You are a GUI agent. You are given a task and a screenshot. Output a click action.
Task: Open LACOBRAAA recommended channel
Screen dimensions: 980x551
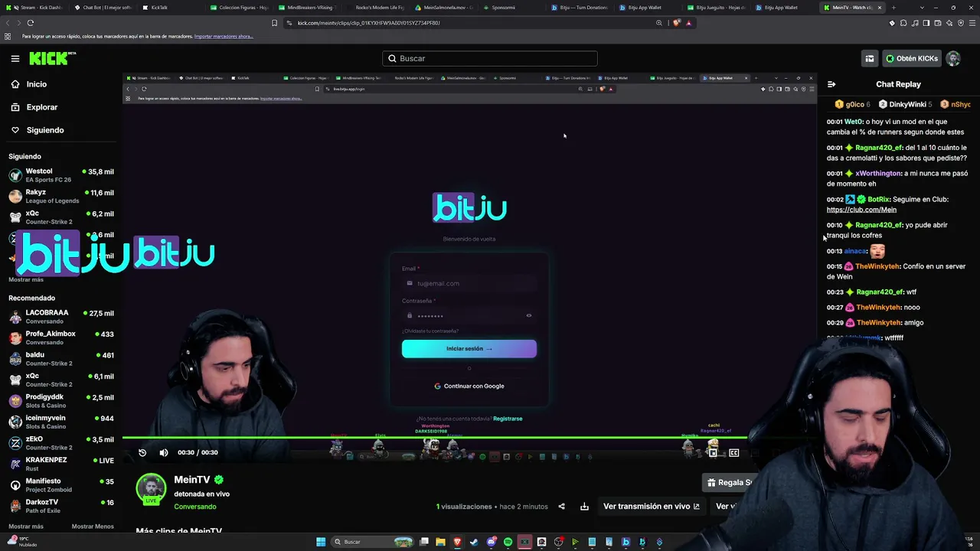[61, 317]
